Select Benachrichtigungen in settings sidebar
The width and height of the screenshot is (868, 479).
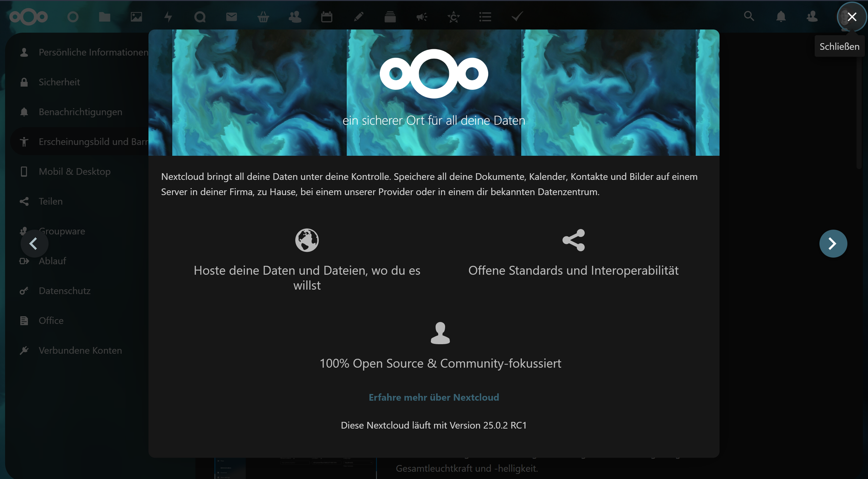[x=80, y=112]
